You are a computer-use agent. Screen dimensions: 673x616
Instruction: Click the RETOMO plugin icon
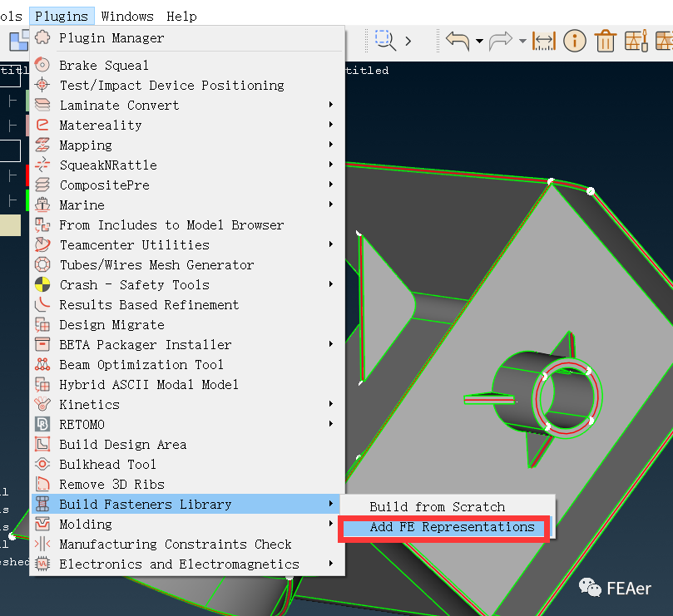42,424
